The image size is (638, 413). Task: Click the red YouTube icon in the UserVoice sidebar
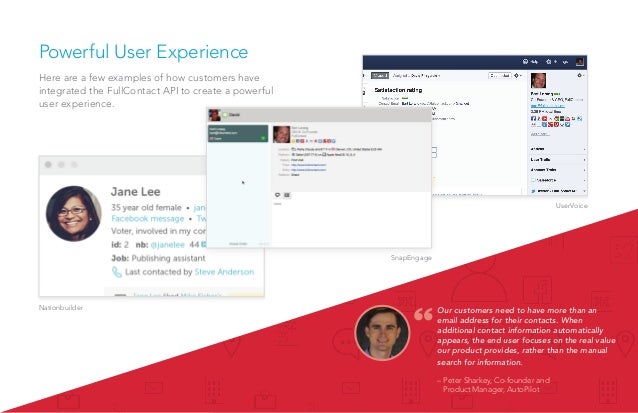[x=544, y=118]
